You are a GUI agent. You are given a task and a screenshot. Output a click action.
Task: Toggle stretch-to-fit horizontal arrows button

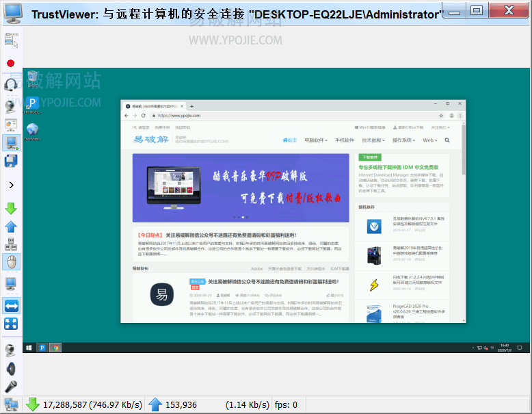[11, 306]
